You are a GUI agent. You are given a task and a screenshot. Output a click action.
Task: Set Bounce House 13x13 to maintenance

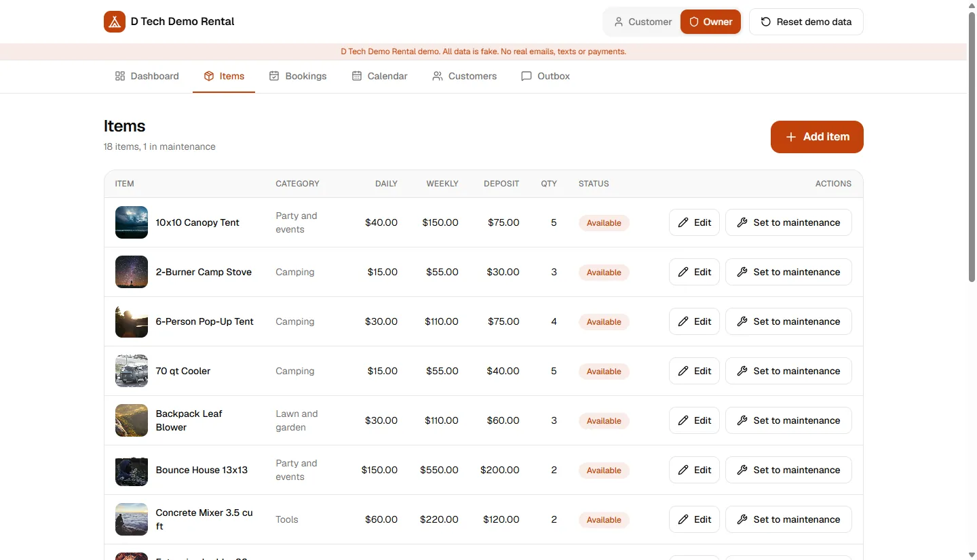[788, 470]
